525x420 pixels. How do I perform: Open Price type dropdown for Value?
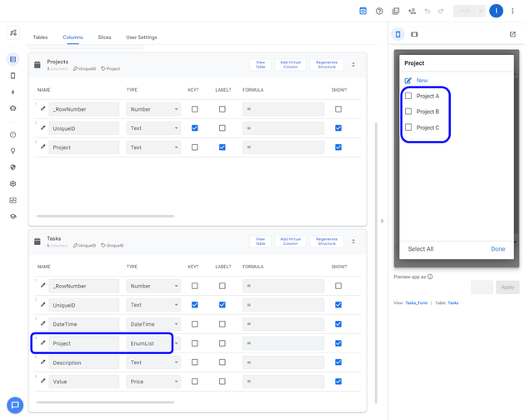pos(153,382)
